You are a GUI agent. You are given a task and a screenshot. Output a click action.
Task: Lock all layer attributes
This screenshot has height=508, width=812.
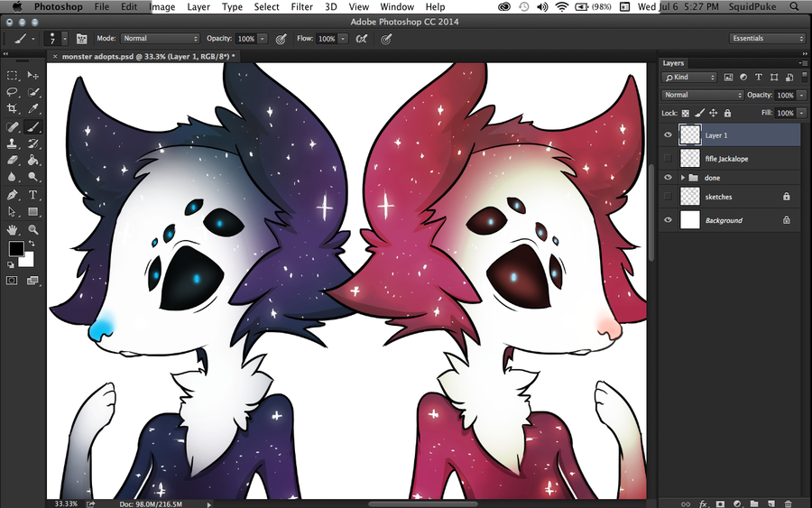(x=727, y=113)
